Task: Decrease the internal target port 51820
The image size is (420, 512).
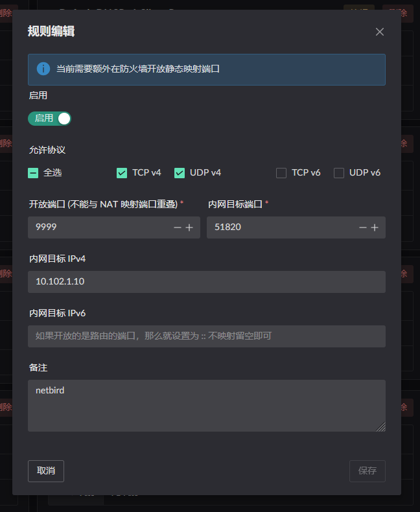Action: tap(363, 227)
